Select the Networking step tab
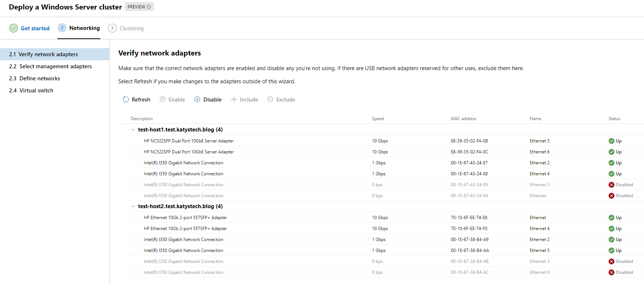Image resolution: width=644 pixels, height=283 pixels. pos(84,28)
